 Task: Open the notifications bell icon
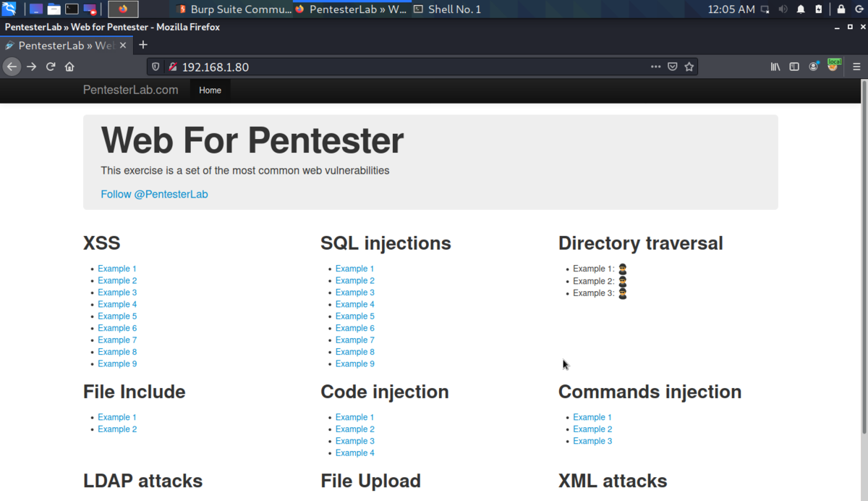coord(801,9)
